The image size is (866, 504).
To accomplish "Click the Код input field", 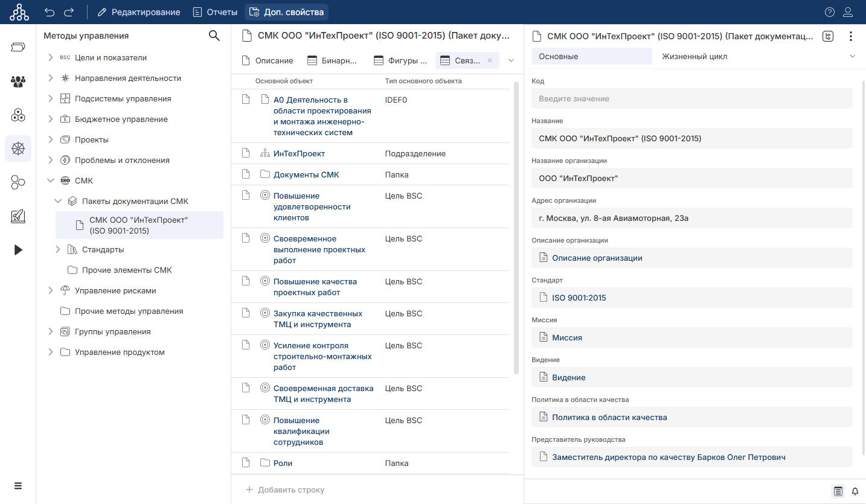I will (691, 98).
